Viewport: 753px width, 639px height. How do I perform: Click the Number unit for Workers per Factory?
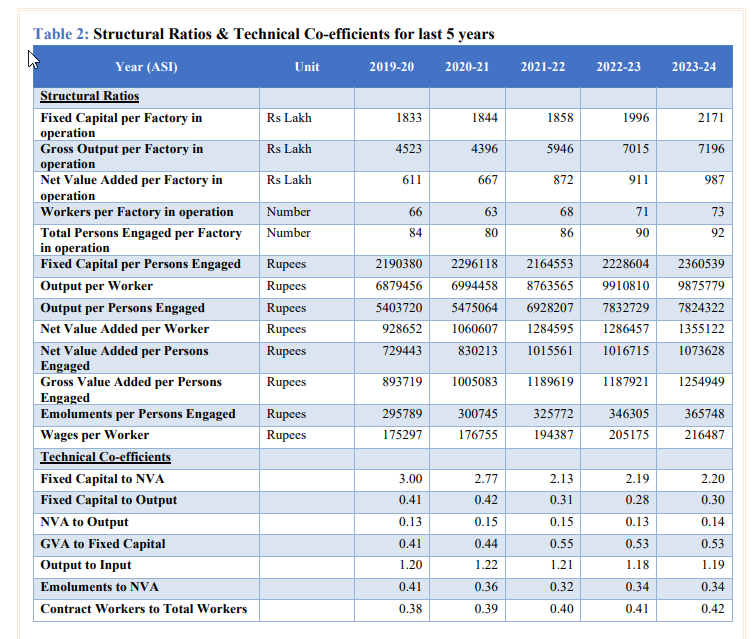(x=288, y=212)
